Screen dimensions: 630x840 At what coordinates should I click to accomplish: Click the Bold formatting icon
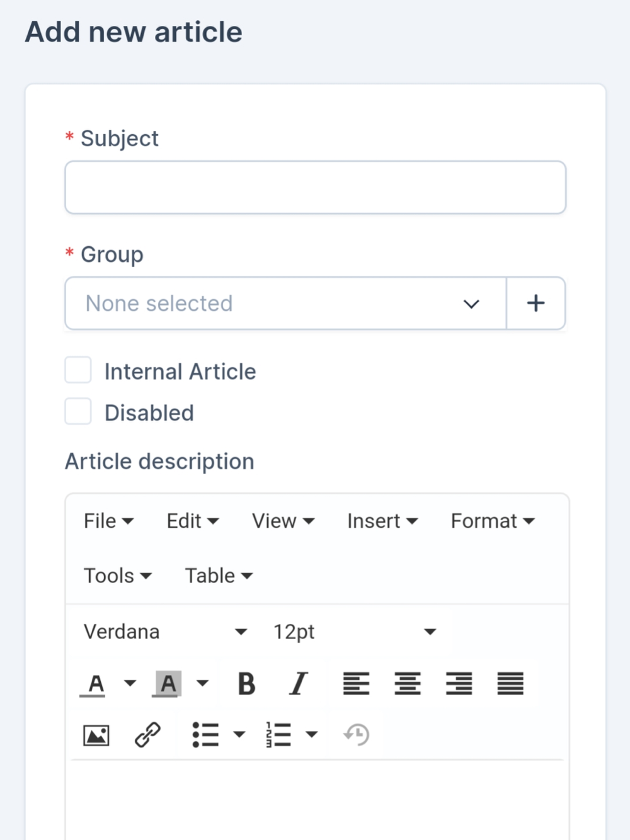(x=246, y=683)
